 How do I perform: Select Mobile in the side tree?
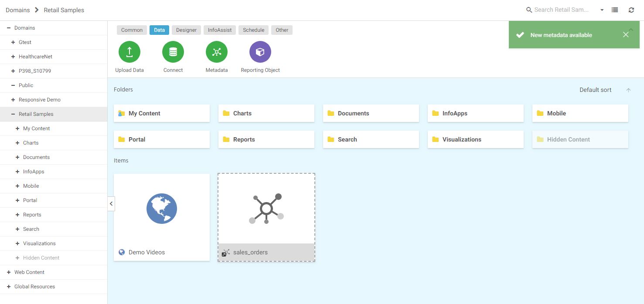[x=31, y=186]
